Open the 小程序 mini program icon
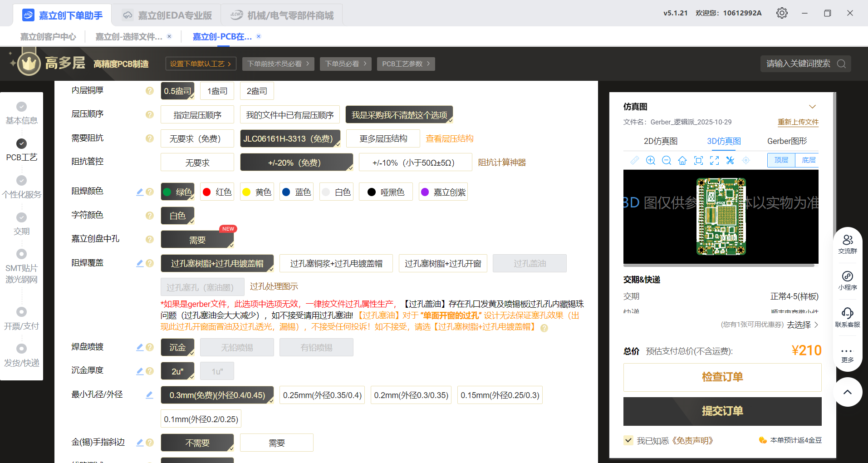This screenshot has height=463, width=868. click(x=848, y=281)
